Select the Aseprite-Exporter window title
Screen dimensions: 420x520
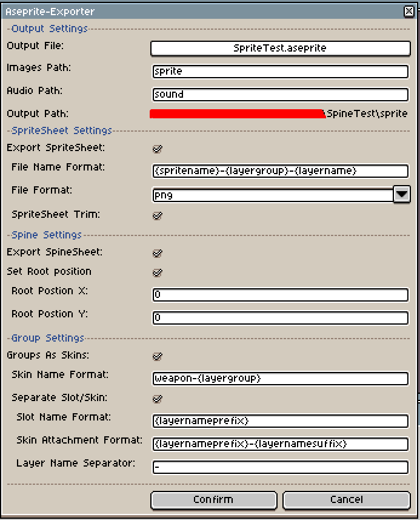pos(50,12)
